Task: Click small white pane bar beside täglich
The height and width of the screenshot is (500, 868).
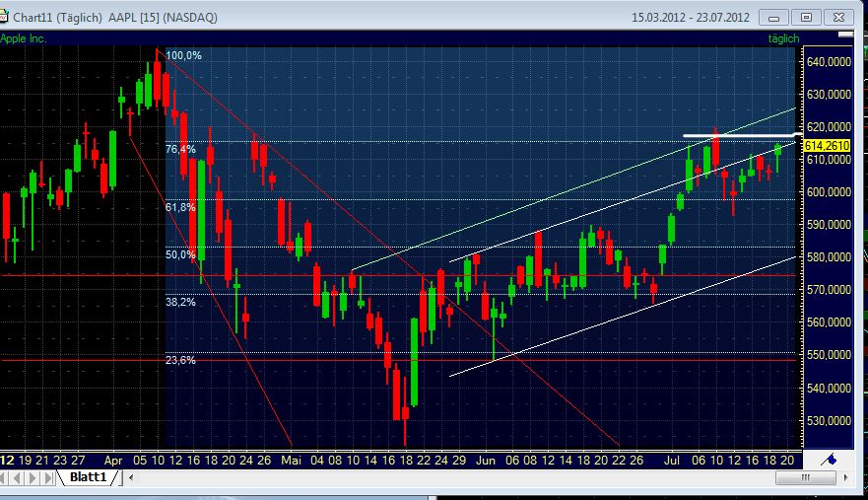Action: click(845, 35)
